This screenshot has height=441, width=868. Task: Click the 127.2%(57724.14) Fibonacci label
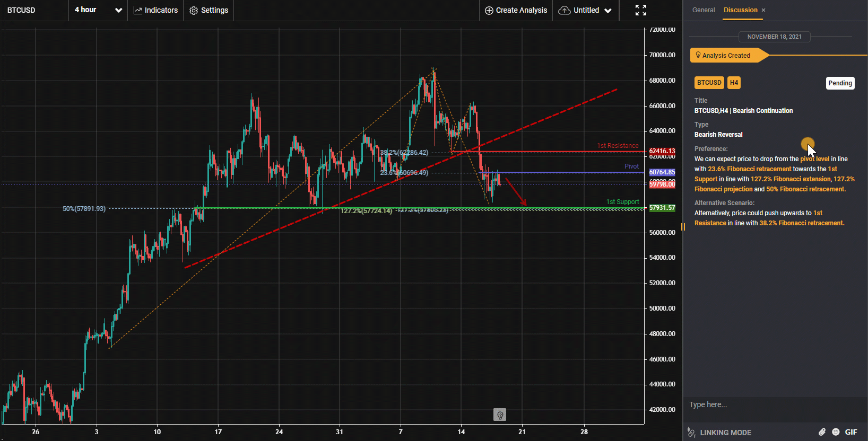pos(366,211)
